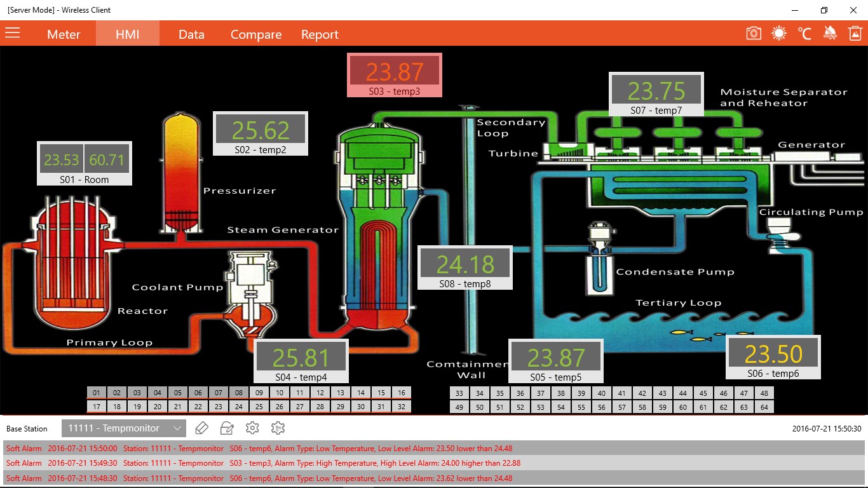868x488 pixels.
Task: Select the 15:50:00 soft alarm row
Action: tap(434, 448)
